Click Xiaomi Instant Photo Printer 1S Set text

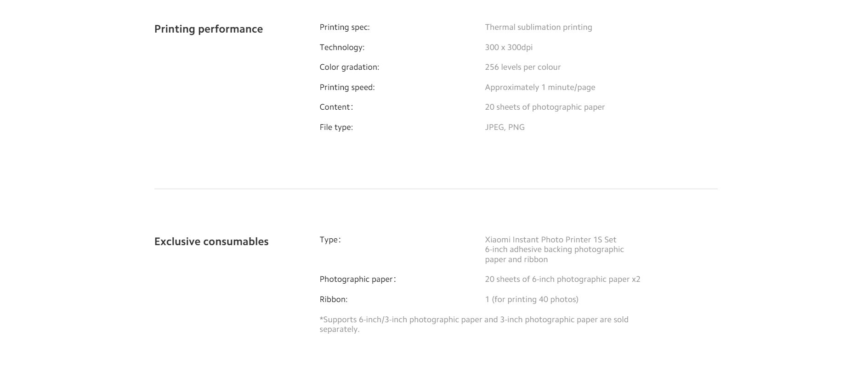(x=550, y=240)
